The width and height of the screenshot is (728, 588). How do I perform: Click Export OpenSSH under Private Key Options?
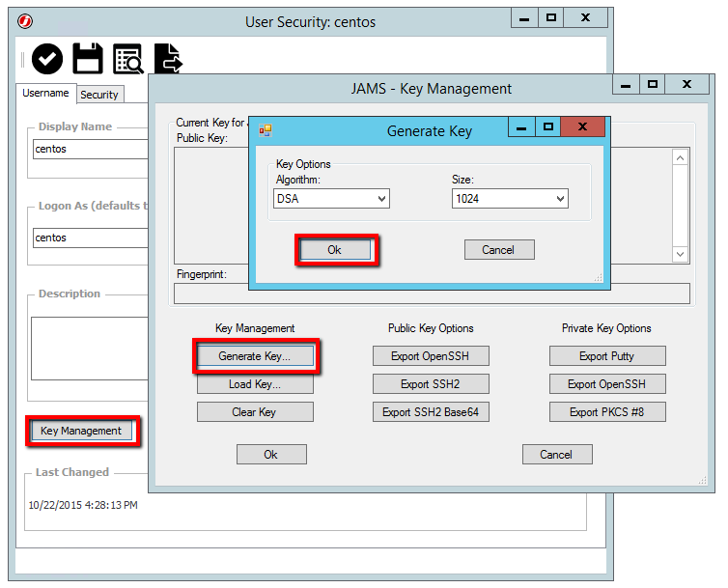tap(607, 384)
